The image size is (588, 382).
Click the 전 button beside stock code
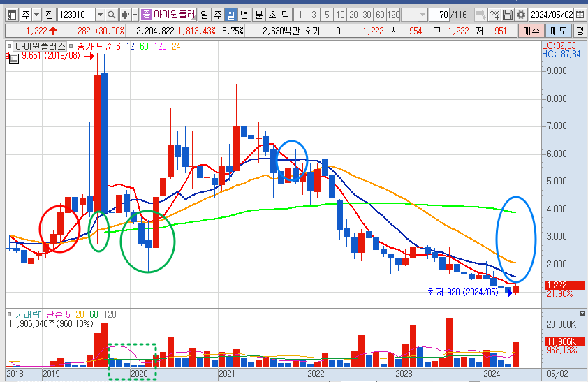point(49,15)
